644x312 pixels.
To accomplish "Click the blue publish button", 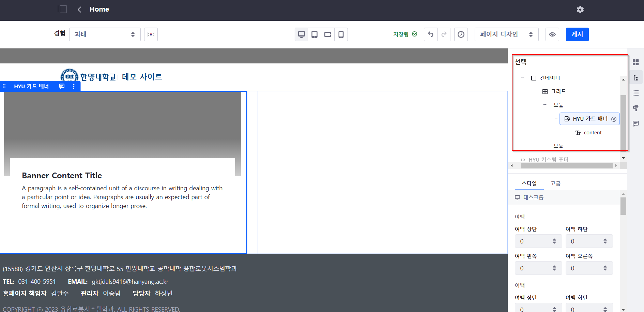I will pos(577,34).
